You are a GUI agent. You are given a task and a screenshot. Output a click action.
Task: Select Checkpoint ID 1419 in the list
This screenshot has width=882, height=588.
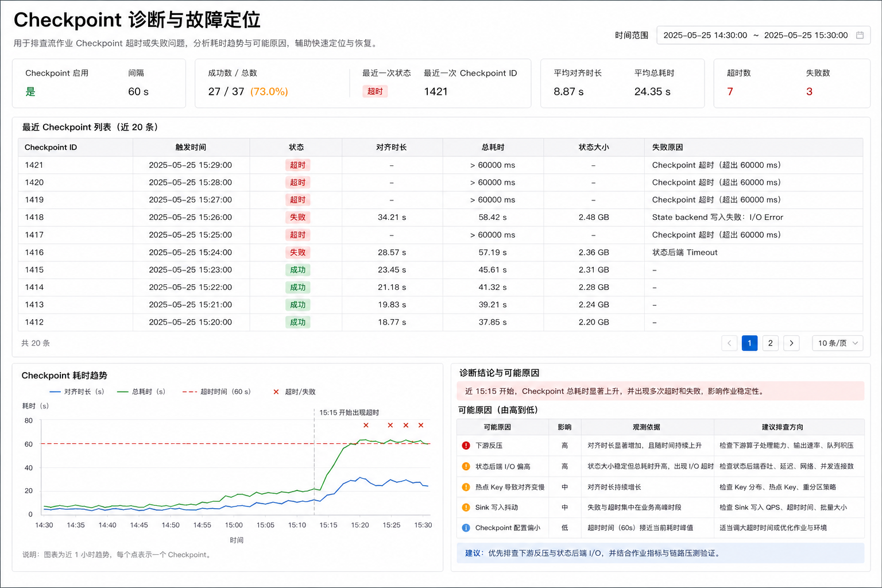click(34, 200)
